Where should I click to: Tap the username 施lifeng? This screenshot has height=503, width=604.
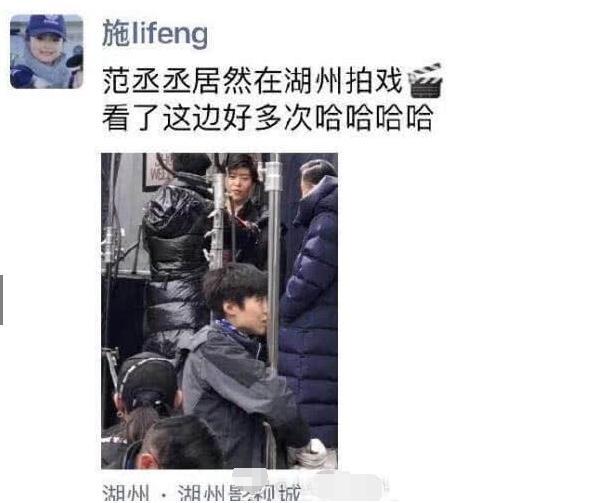(155, 34)
